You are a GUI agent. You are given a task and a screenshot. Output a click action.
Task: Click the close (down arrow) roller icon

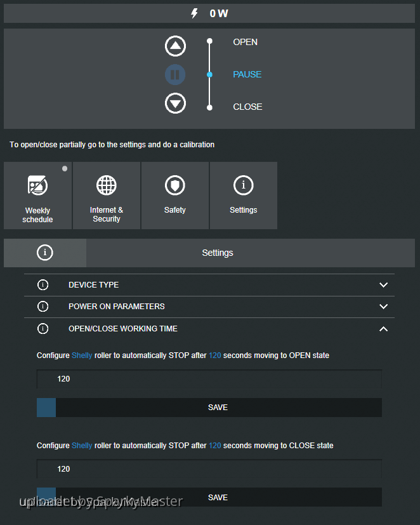175,103
